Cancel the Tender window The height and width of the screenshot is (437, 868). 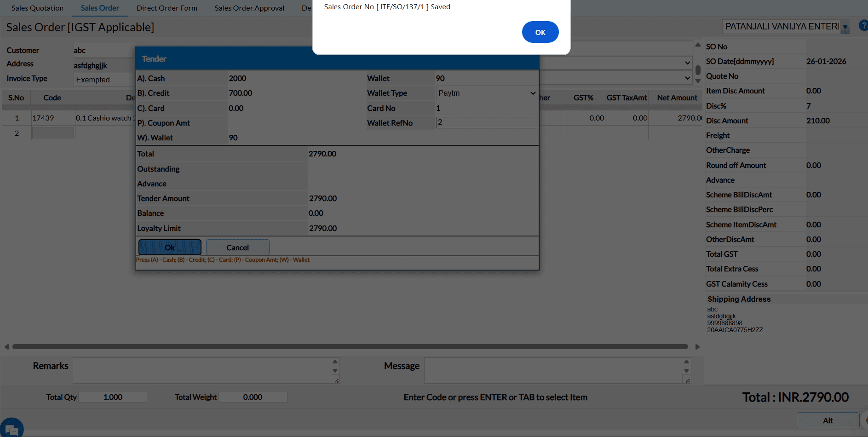tap(237, 247)
